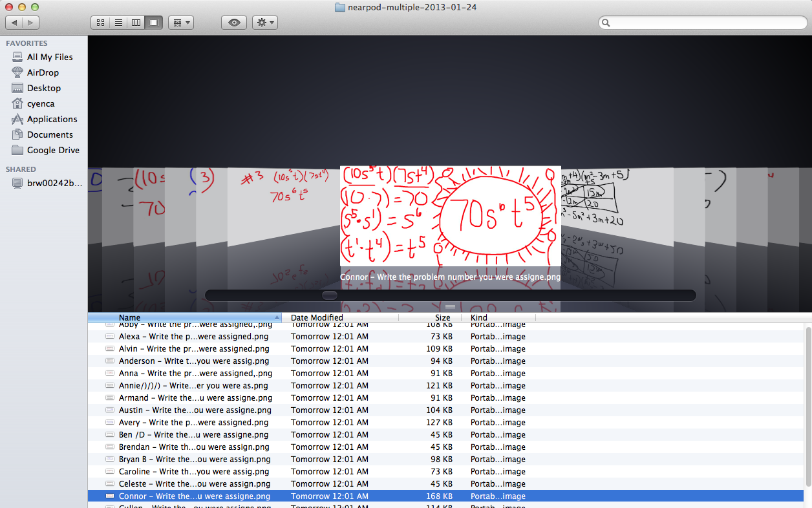Click the Cover Flow scrubber handle
812x508 pixels.
(x=330, y=295)
